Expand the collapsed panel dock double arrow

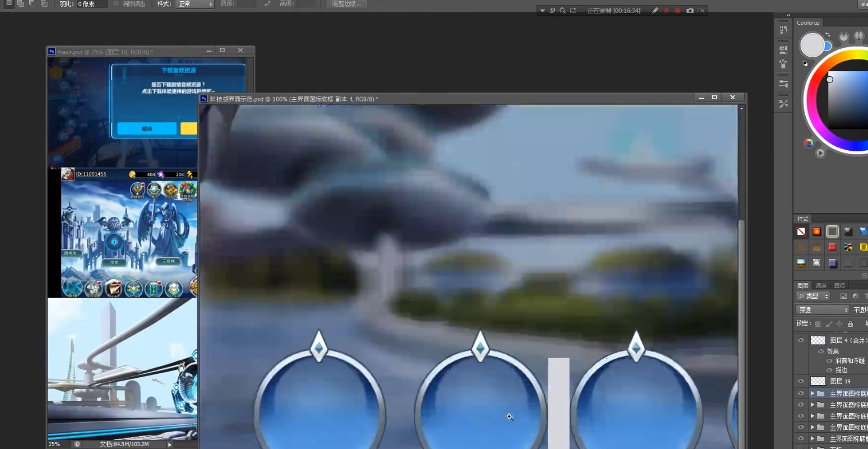pos(788,16)
